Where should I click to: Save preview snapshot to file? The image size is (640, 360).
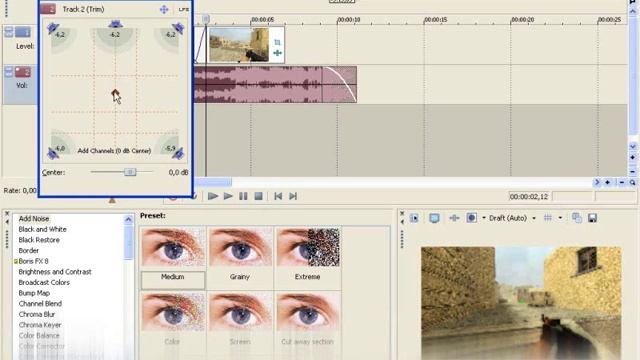pyautogui.click(x=592, y=218)
